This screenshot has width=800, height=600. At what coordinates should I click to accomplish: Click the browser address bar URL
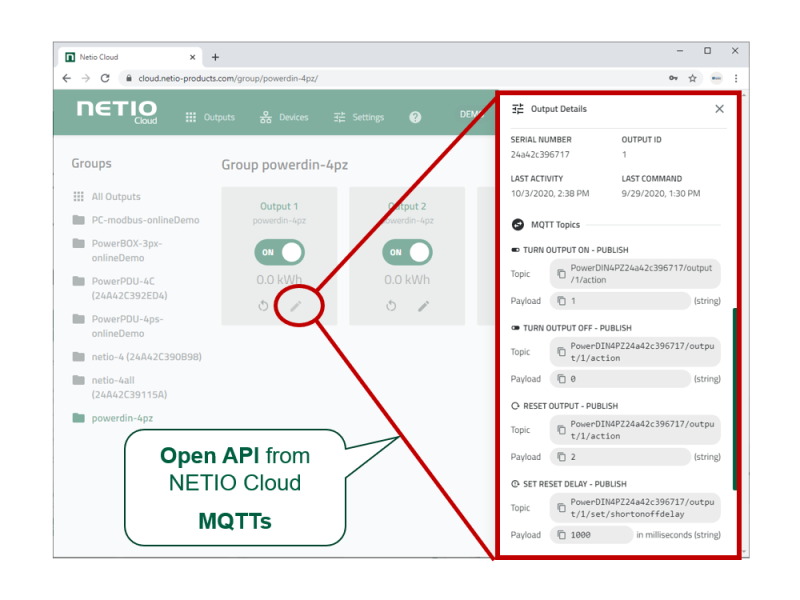click(228, 78)
